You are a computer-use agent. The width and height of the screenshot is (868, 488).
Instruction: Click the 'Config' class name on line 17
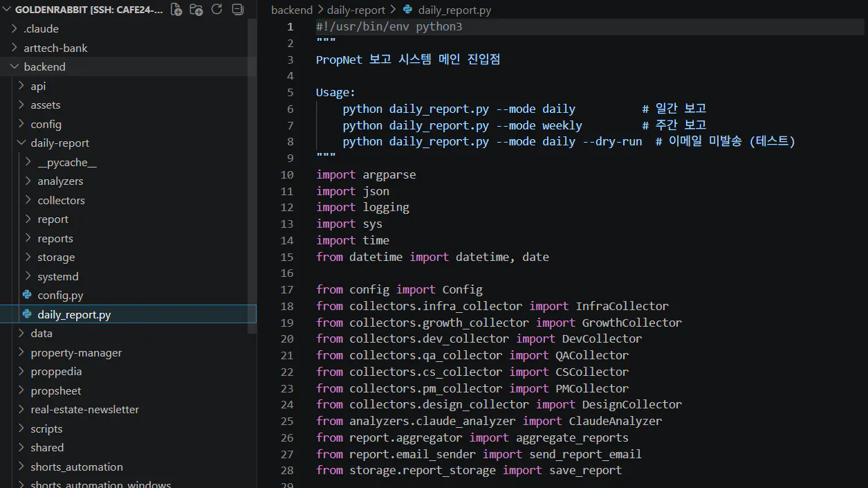click(463, 289)
